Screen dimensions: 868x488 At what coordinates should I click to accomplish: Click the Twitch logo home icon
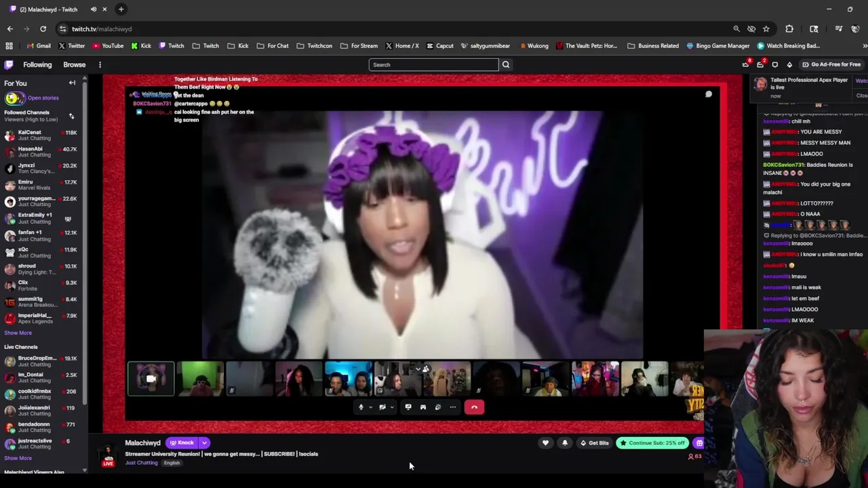coord(8,64)
